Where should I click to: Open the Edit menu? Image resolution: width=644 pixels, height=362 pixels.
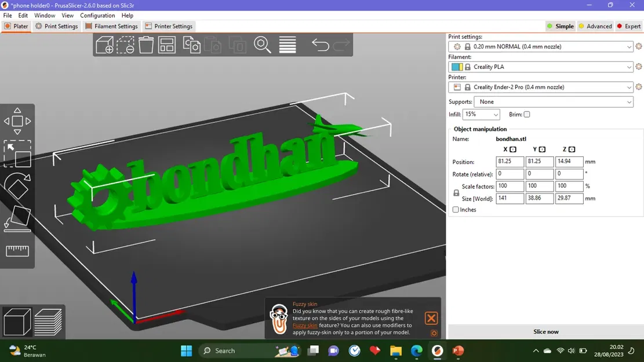[x=23, y=16]
